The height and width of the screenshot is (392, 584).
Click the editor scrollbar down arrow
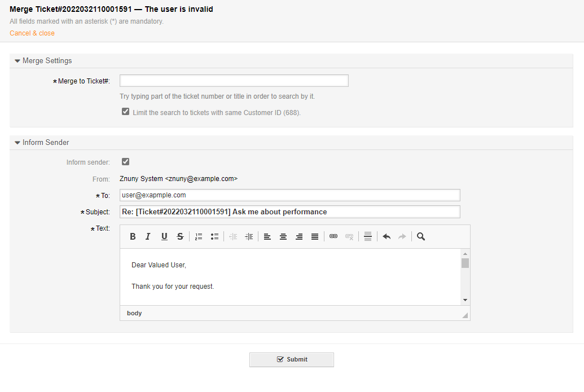[x=465, y=300]
